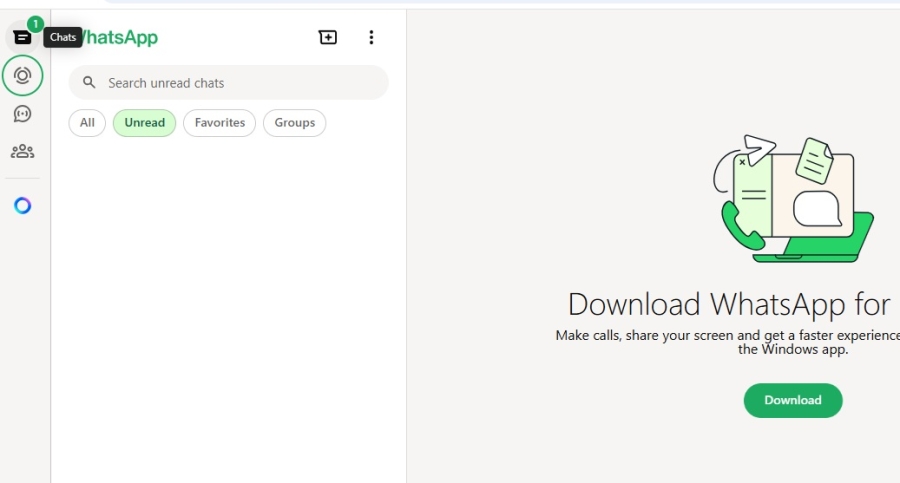Switch to the Favorites filter
The height and width of the screenshot is (483, 900).
[x=219, y=123]
